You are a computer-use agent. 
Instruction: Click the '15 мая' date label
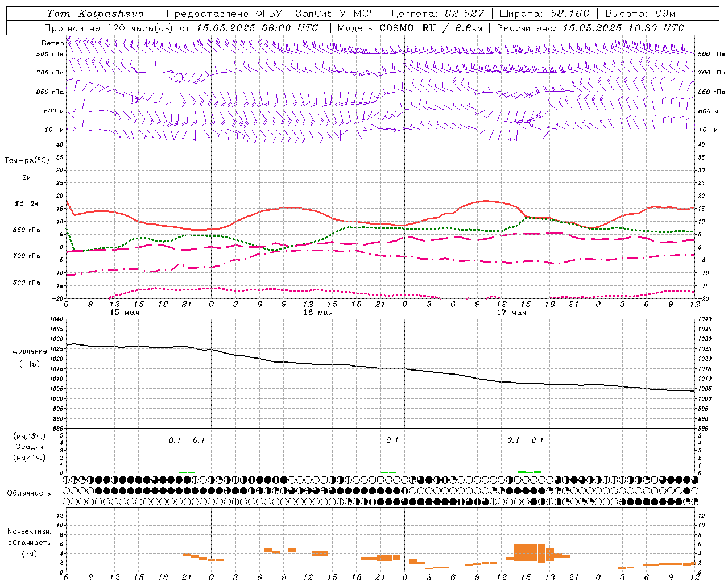pos(125,312)
